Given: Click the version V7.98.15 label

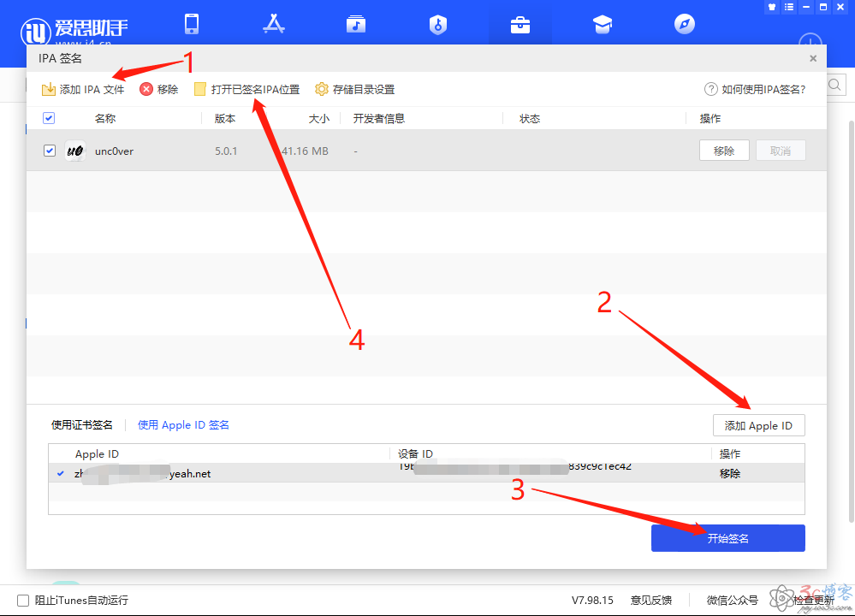Looking at the screenshot, I should [x=592, y=601].
